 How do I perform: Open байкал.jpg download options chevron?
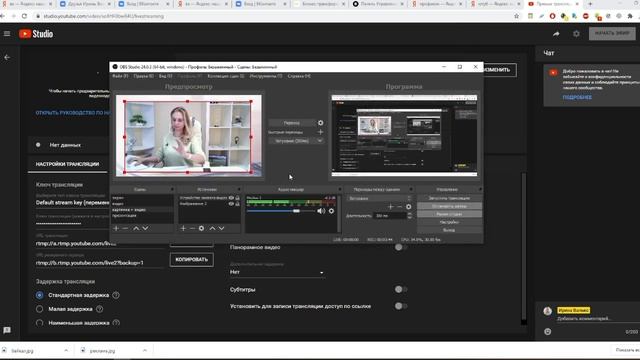tap(66, 351)
